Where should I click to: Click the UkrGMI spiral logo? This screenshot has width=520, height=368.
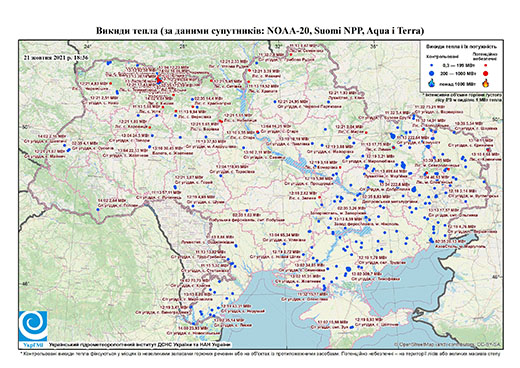[x=33, y=326]
